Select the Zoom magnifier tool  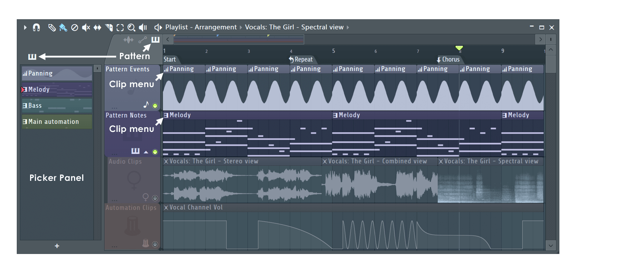click(x=131, y=27)
